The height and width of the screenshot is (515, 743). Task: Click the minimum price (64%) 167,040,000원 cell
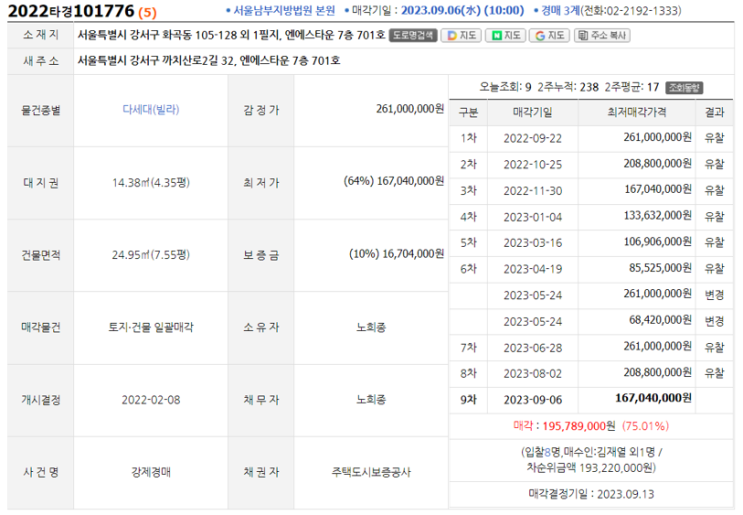(x=394, y=181)
